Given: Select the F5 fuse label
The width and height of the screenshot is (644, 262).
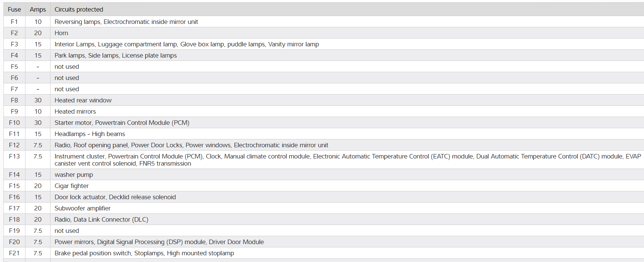Looking at the screenshot, I should coord(14,67).
